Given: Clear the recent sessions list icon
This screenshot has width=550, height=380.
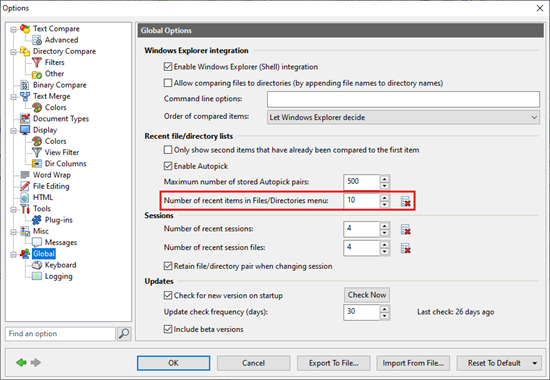Looking at the screenshot, I should (x=405, y=230).
